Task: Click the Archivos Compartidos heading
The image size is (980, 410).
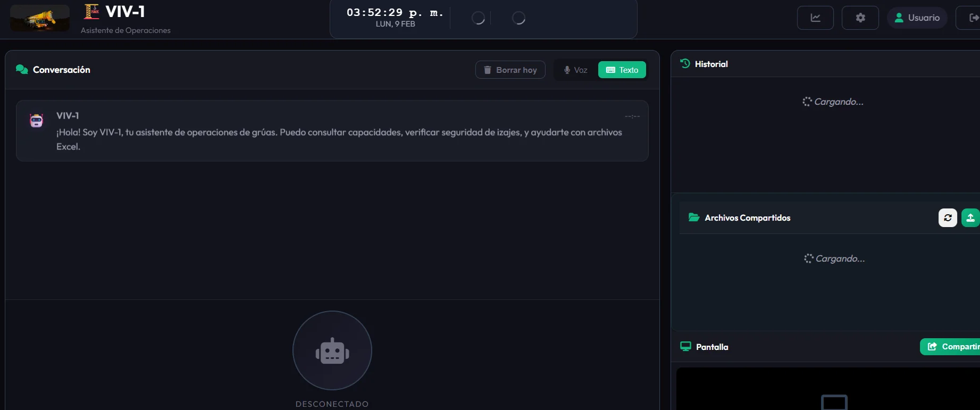Action: (748, 217)
